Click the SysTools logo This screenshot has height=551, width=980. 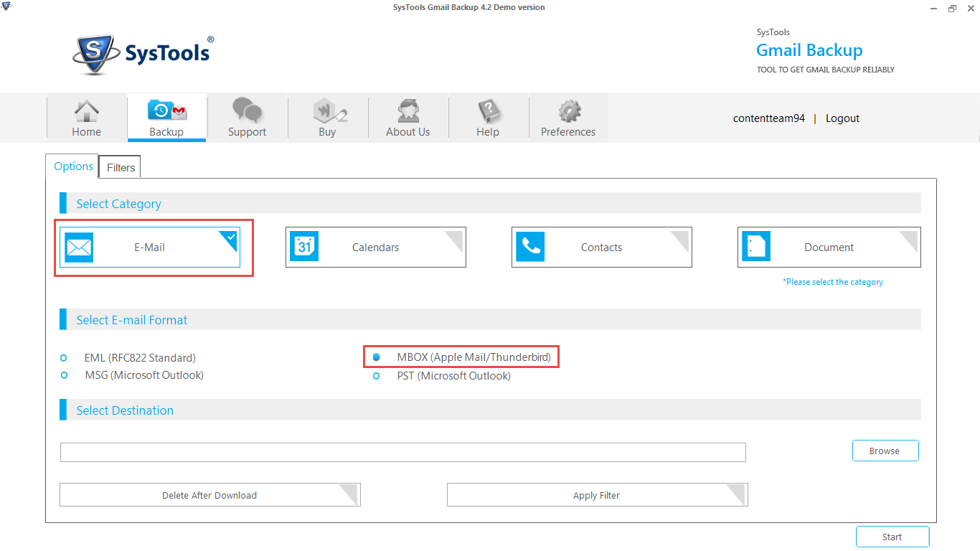143,54
